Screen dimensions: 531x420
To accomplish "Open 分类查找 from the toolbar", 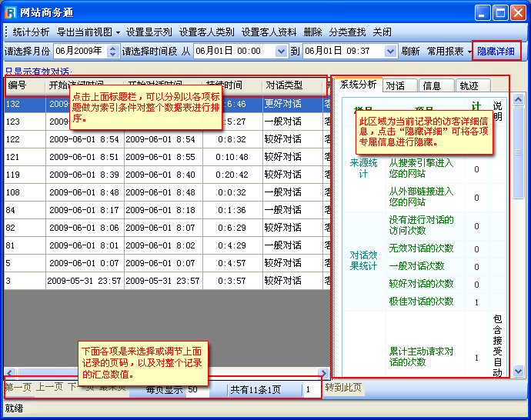I will [x=348, y=32].
